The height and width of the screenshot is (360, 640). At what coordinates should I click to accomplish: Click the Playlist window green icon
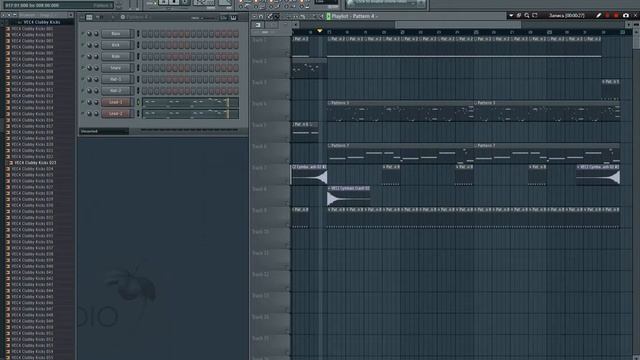click(328, 16)
